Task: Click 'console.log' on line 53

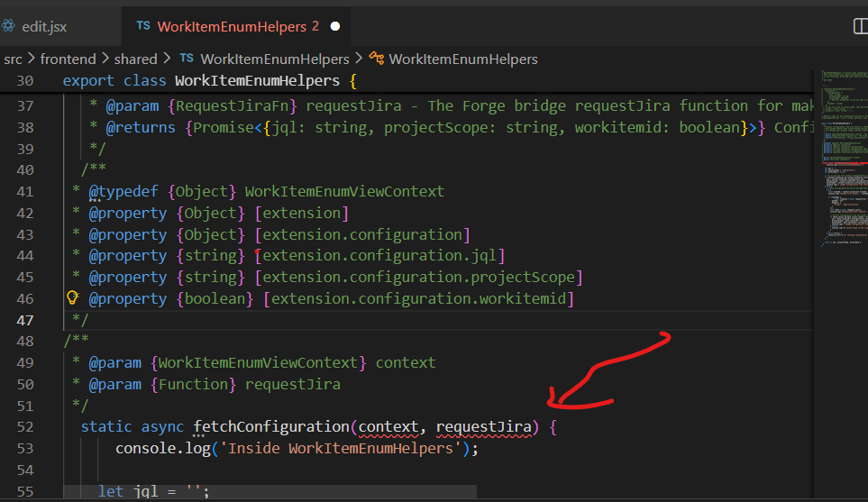Action: pos(163,448)
